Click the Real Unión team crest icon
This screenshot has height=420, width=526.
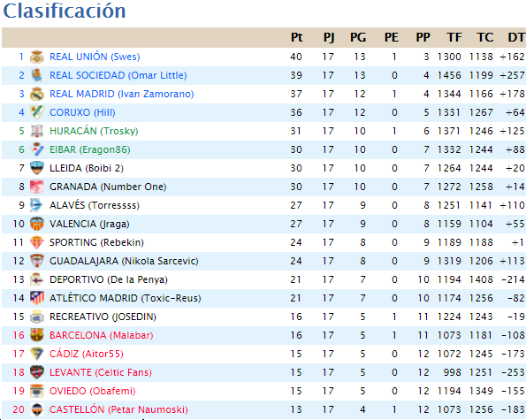[x=37, y=57]
